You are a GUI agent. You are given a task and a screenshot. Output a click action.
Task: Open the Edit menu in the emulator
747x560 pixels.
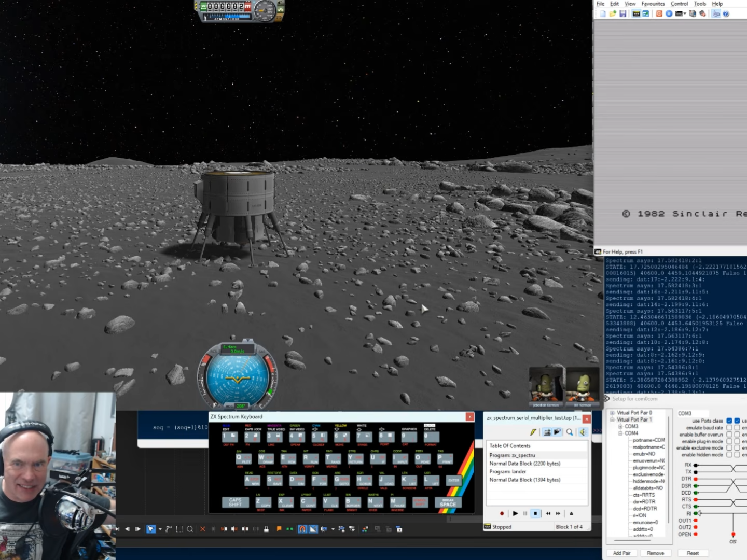click(x=614, y=4)
